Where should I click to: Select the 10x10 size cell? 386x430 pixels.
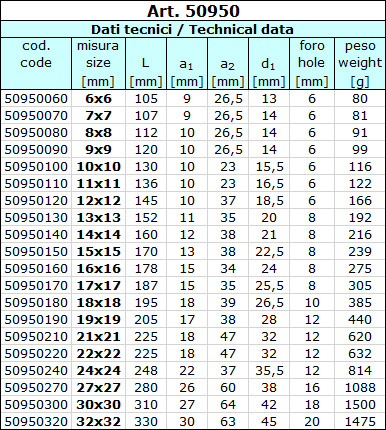tap(98, 167)
